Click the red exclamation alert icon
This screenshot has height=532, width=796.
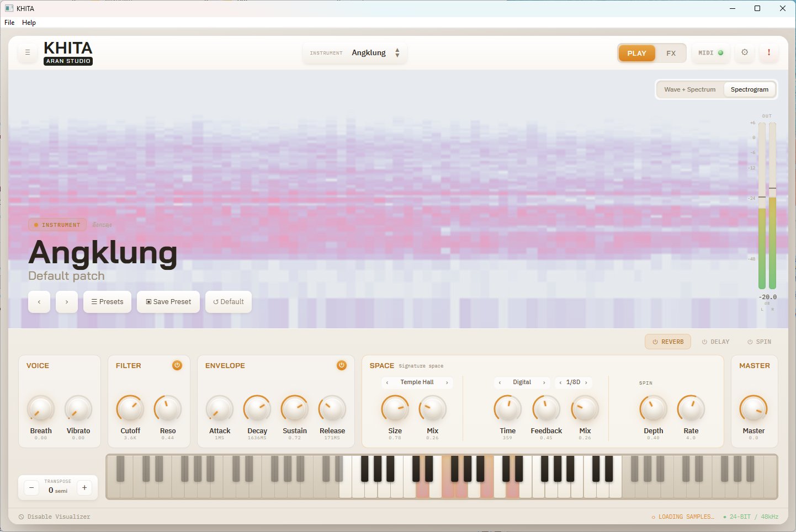769,52
